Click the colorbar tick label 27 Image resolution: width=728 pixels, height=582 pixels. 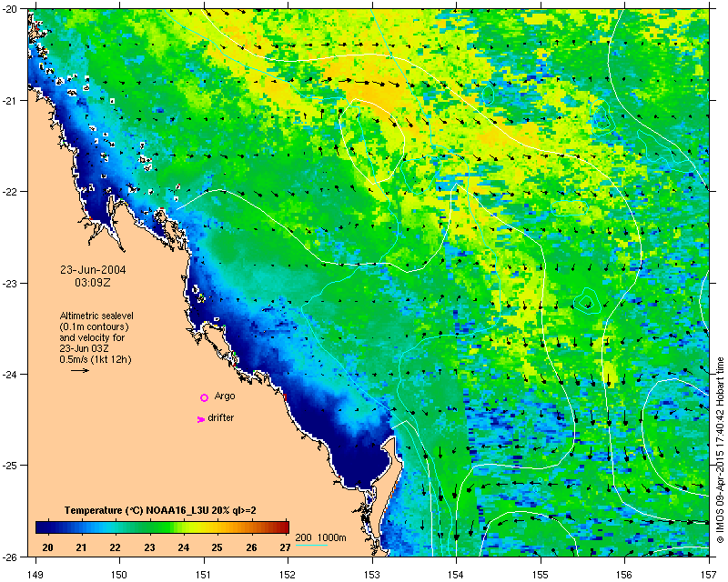tap(285, 547)
